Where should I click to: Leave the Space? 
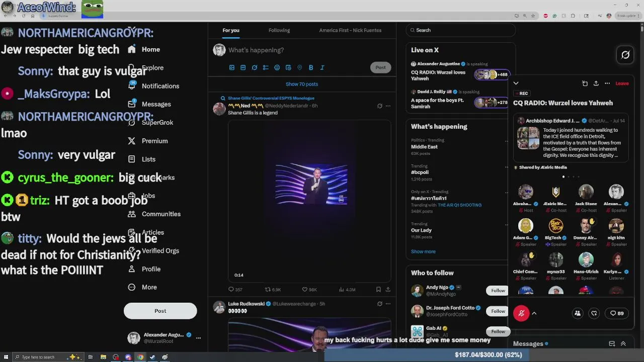tap(622, 83)
